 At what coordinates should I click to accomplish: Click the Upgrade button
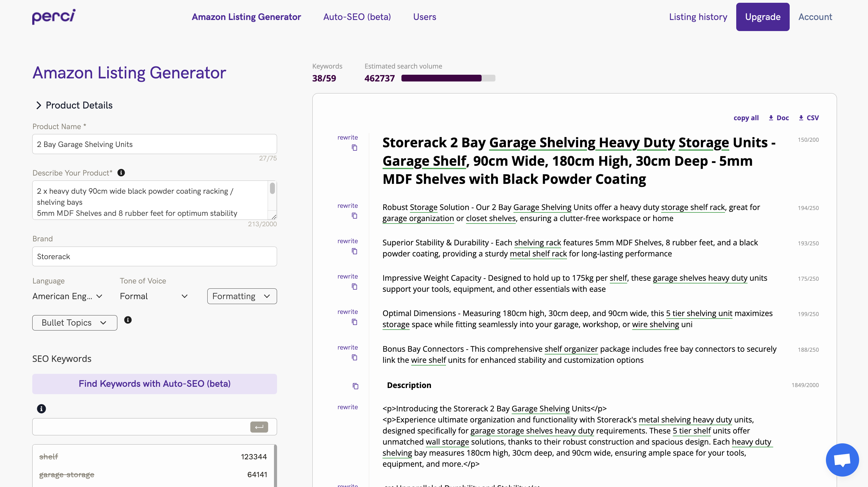pyautogui.click(x=762, y=17)
